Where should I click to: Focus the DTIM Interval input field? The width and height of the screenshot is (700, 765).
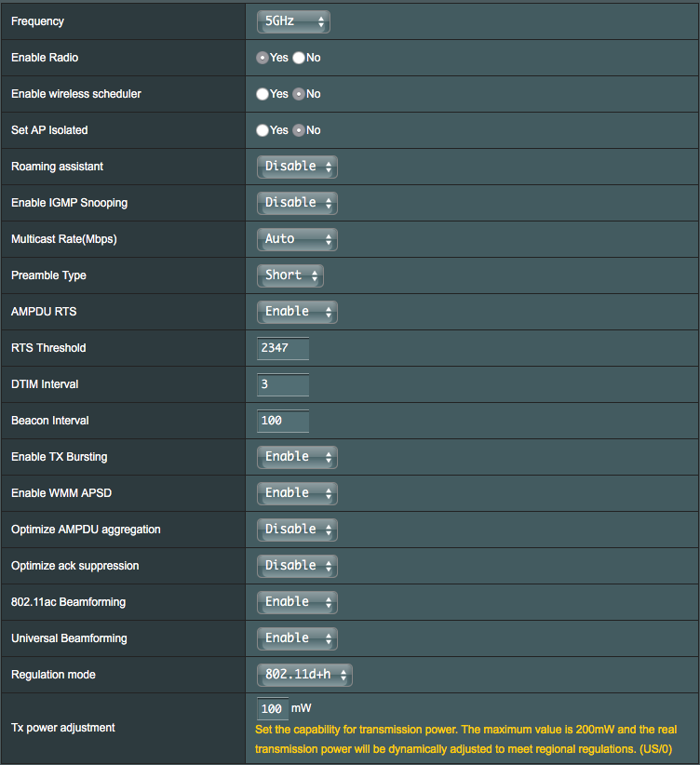point(283,384)
